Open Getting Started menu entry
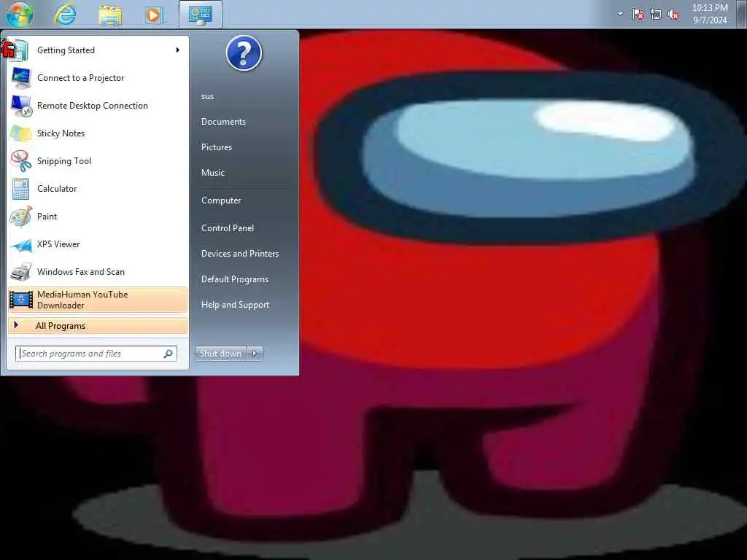747x560 pixels. click(x=98, y=50)
